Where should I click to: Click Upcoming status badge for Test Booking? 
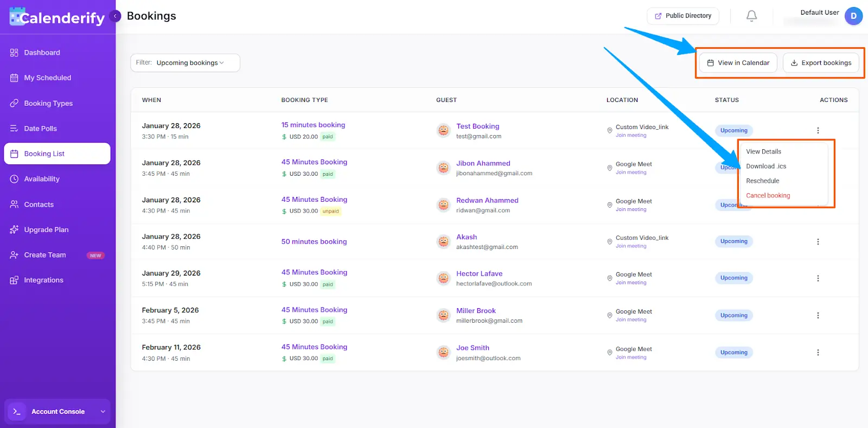pos(733,130)
